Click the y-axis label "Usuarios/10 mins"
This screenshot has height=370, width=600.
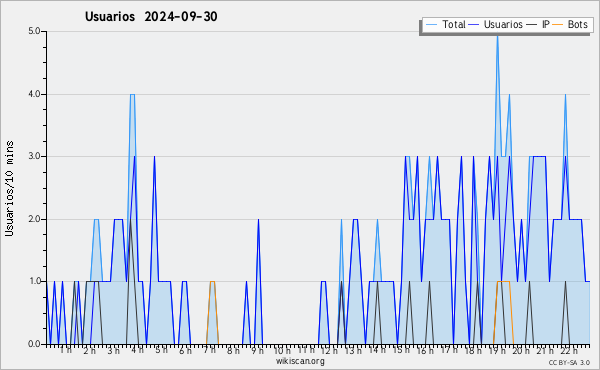(9, 188)
